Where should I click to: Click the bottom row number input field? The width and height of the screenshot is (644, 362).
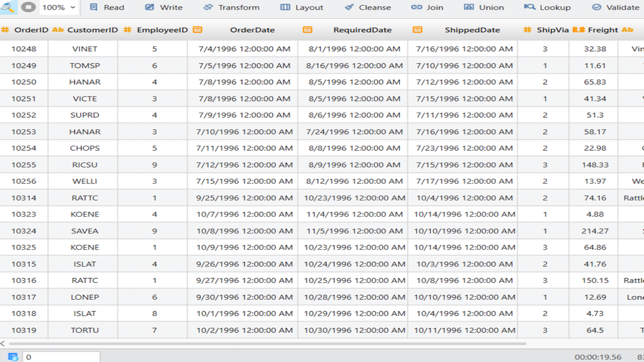(x=61, y=357)
